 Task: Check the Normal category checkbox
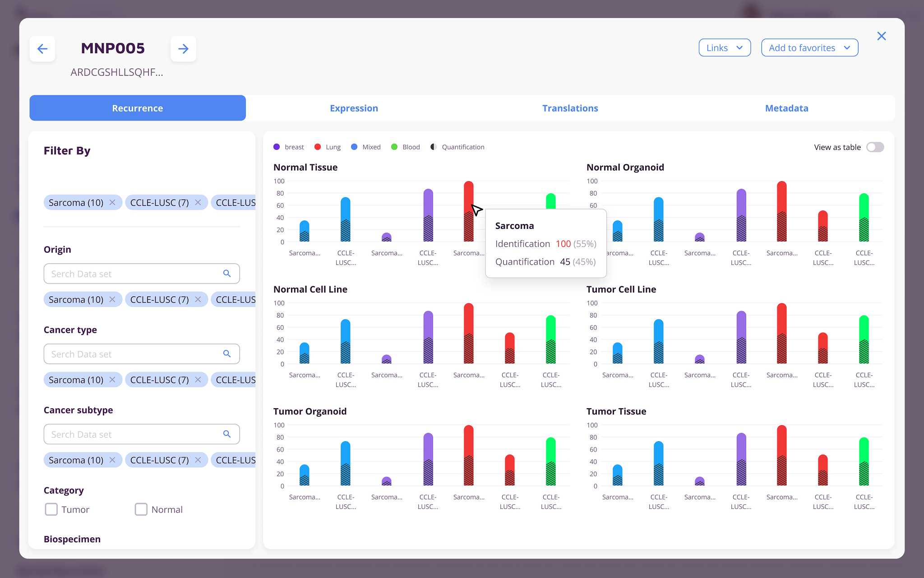[141, 509]
